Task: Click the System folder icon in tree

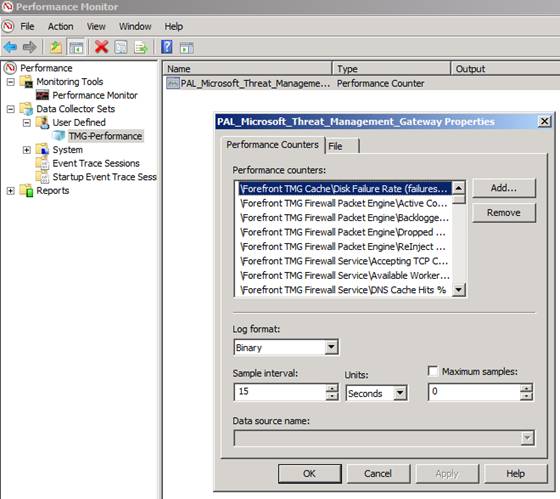Action: click(42, 150)
